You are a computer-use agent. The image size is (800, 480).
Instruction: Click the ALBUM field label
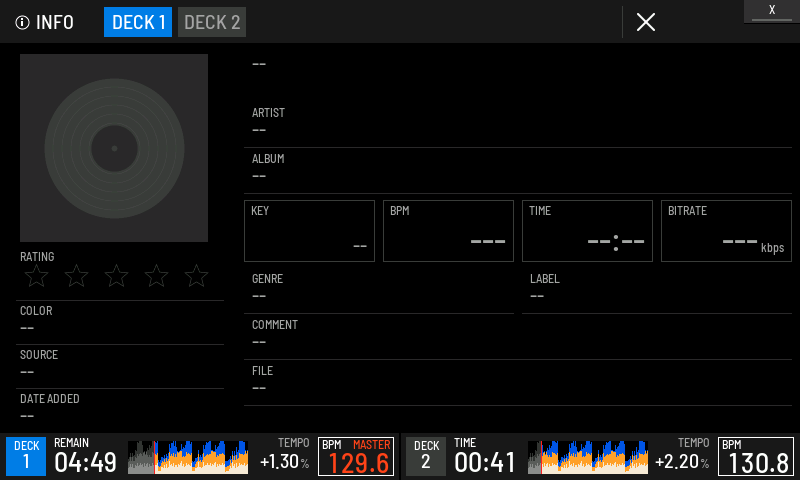coord(268,159)
